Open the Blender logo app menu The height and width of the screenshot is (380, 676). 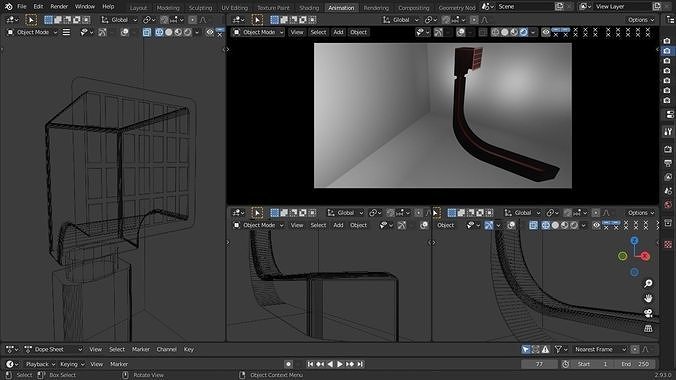pyautogui.click(x=9, y=6)
